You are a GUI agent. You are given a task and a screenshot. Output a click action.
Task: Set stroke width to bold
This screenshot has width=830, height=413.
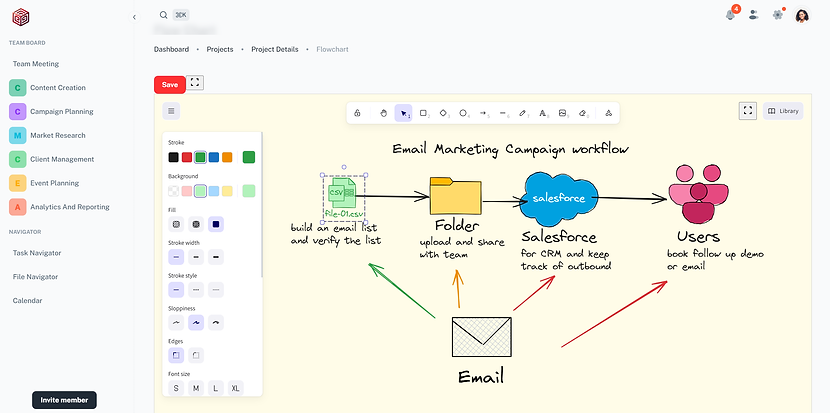[x=196, y=257]
